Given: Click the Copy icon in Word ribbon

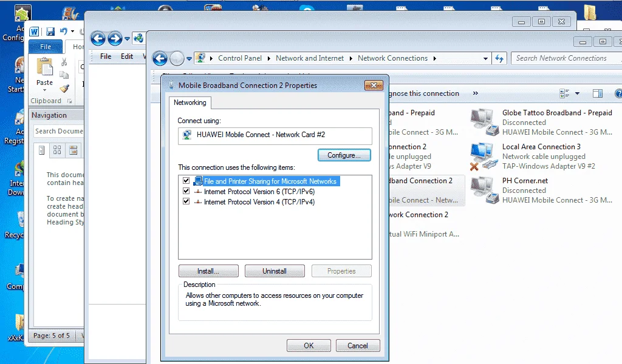Looking at the screenshot, I should (64, 75).
